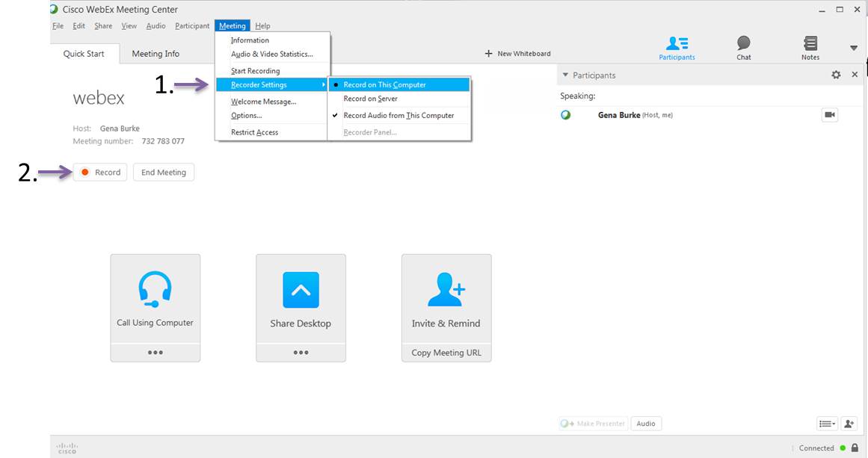Open the Participant menu
The width and height of the screenshot is (868, 458).
point(192,26)
